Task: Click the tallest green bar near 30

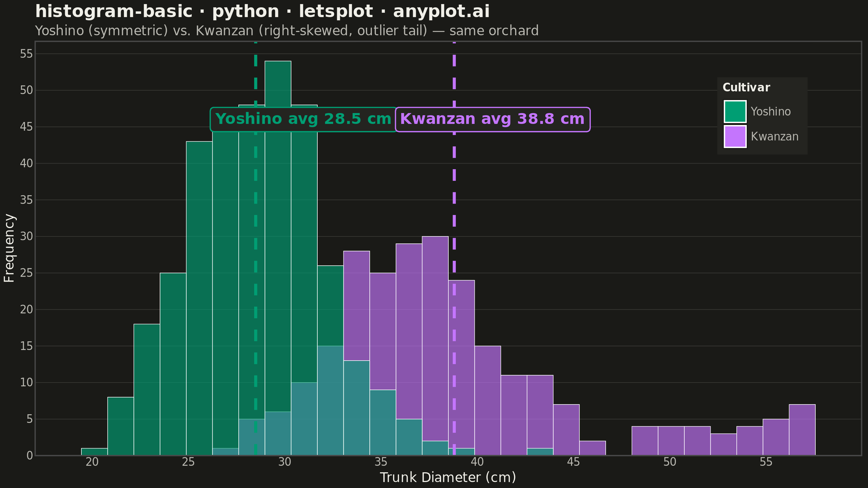Action: click(278, 258)
